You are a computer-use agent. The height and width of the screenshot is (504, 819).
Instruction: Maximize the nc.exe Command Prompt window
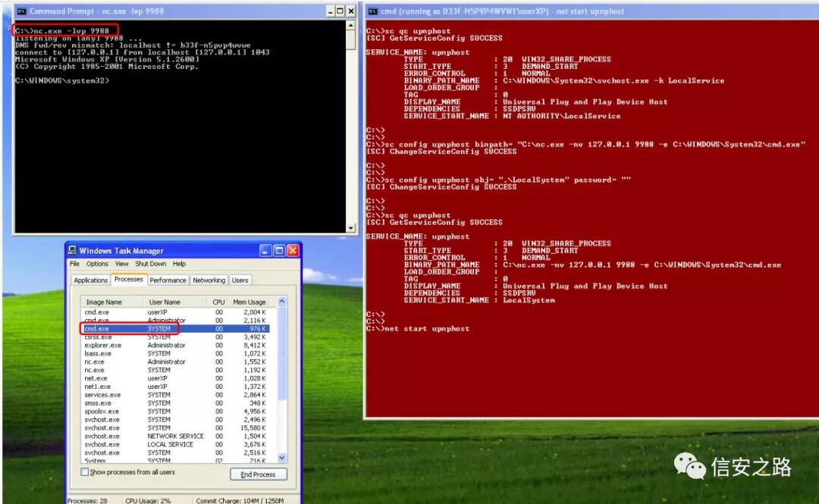(340, 11)
